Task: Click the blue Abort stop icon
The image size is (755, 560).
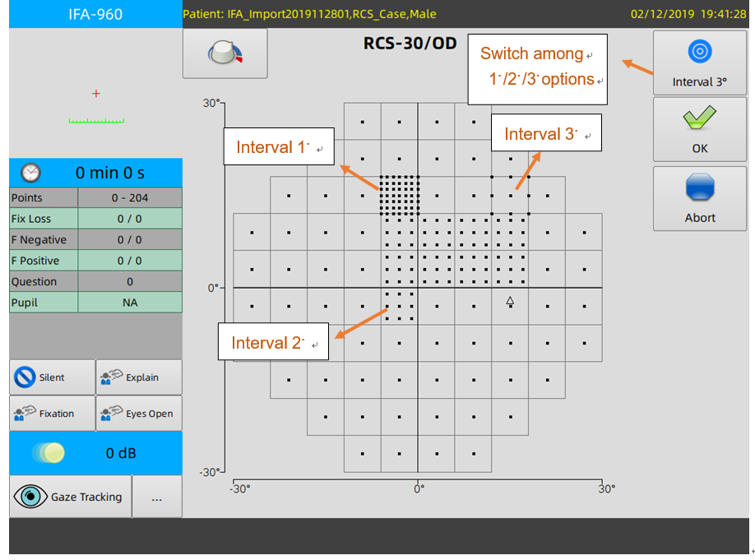Action: (699, 188)
